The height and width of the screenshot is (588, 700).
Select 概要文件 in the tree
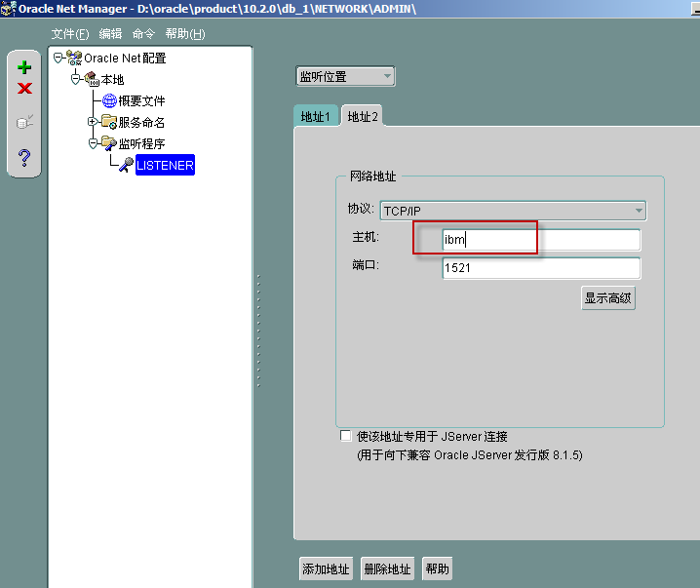click(x=141, y=100)
